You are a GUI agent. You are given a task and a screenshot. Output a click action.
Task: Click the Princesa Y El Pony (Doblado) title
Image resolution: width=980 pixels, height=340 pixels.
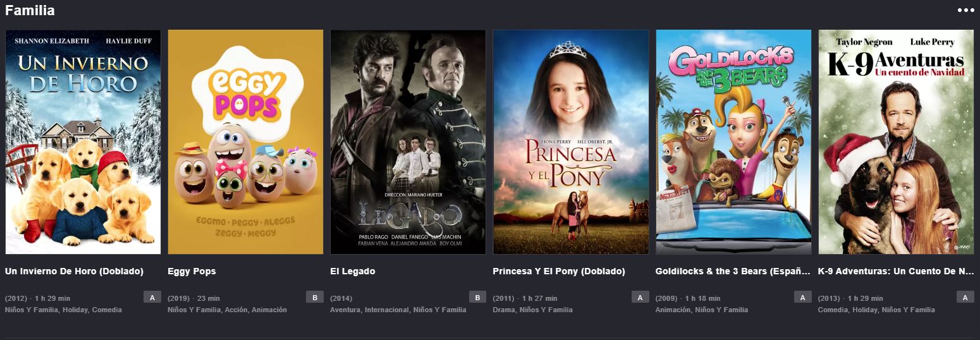(x=559, y=271)
